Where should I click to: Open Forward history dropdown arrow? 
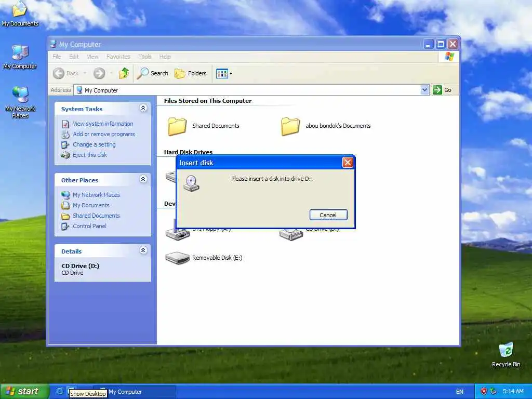111,73
